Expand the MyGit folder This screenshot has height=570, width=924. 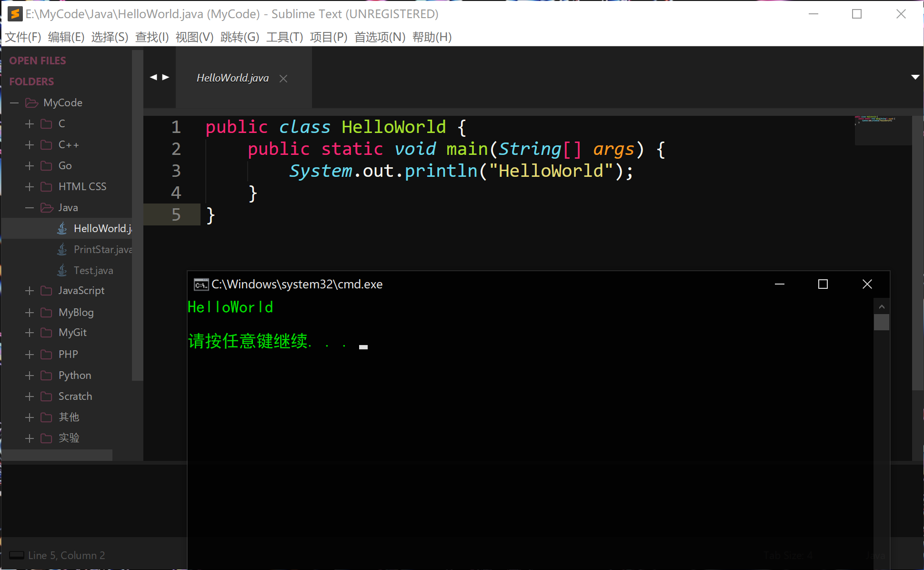pyautogui.click(x=30, y=333)
